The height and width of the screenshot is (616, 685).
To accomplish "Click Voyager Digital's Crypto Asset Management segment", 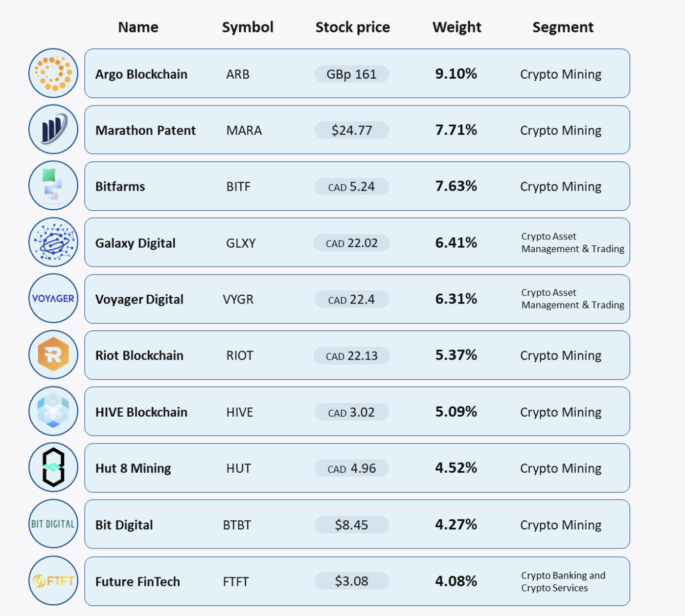I will (572, 299).
